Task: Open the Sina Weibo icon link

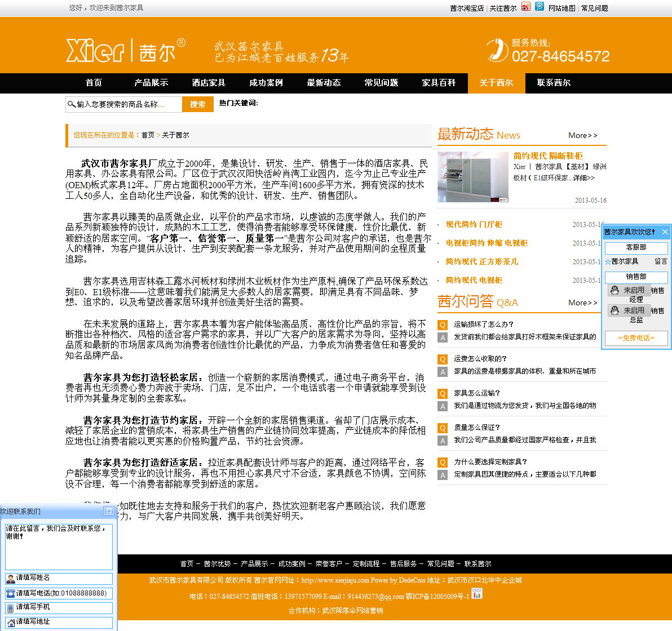Action: tap(525, 7)
